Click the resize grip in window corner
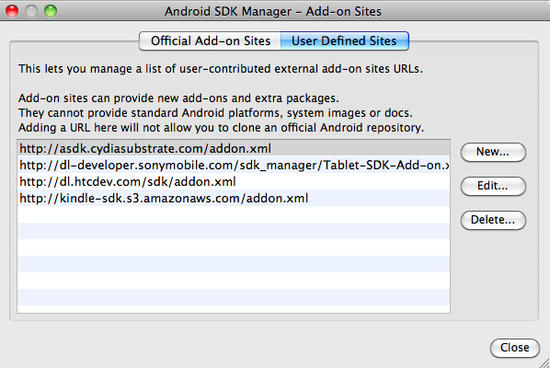550x368 pixels. (544, 363)
